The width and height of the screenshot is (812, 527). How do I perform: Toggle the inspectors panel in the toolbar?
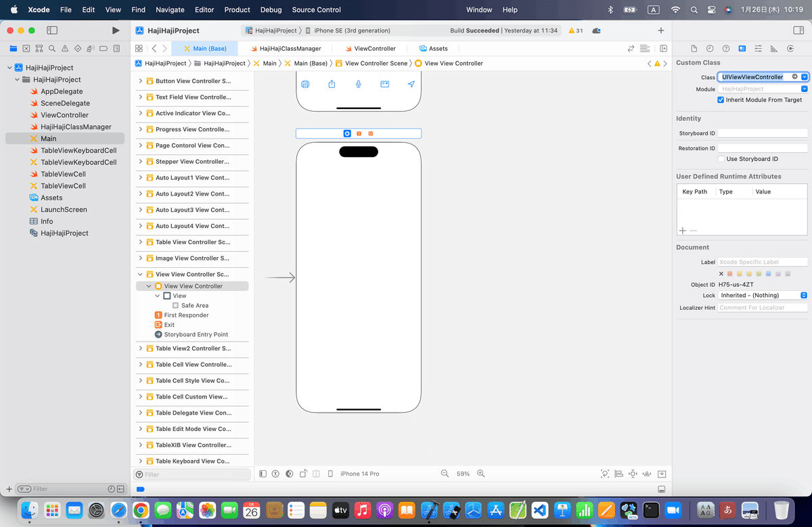tap(798, 30)
